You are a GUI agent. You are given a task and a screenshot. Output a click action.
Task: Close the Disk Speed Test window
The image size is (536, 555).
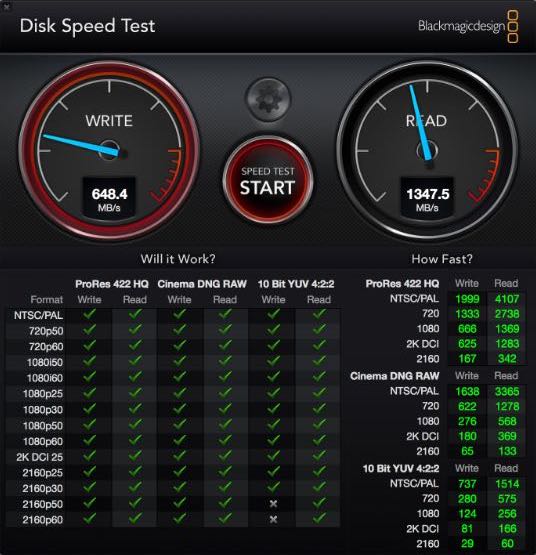click(x=6, y=6)
